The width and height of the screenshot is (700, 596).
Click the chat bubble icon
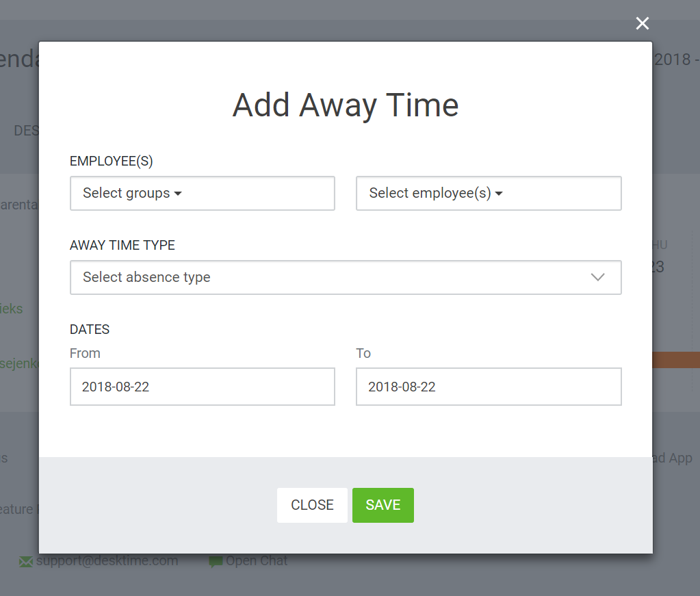[216, 562]
